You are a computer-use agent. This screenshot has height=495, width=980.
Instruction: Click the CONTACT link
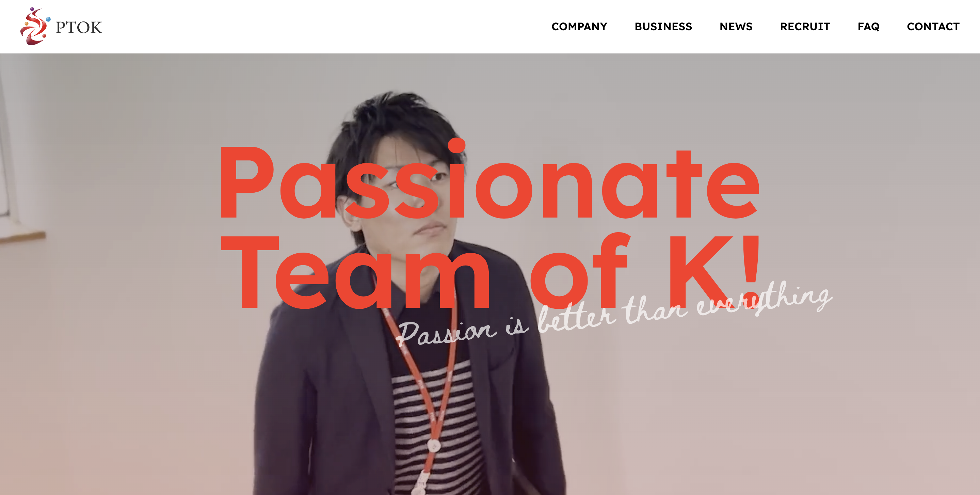(933, 27)
